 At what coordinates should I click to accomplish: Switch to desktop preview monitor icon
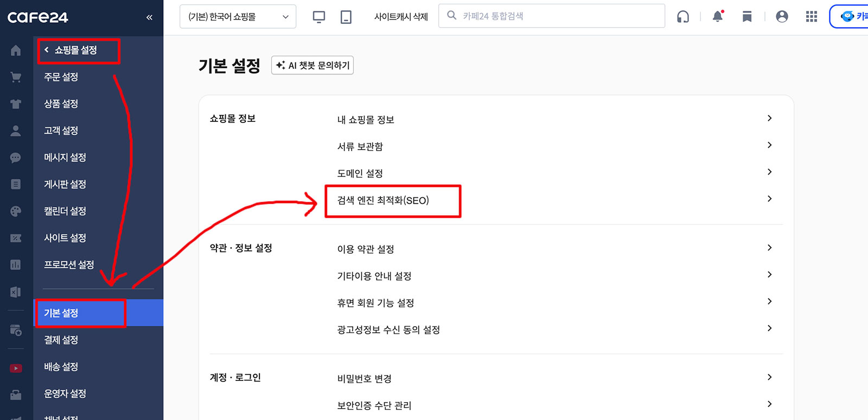pyautogui.click(x=319, y=17)
